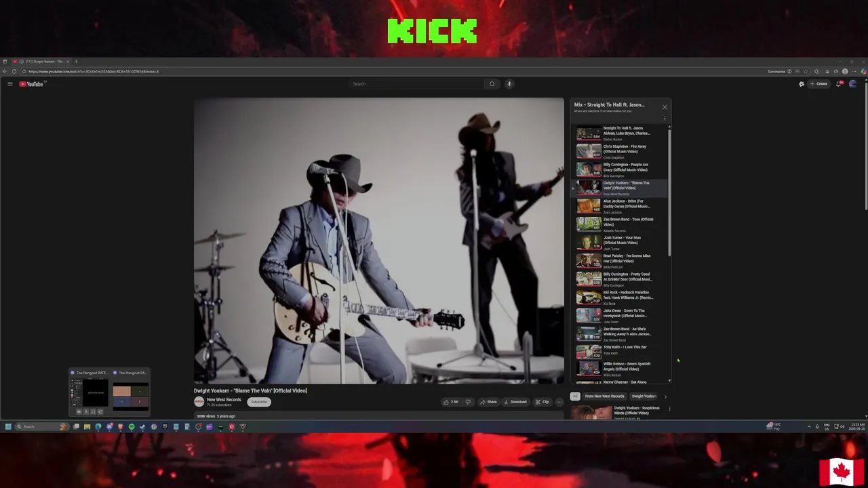
Task: Like the video with the thumbs up
Action: click(x=451, y=402)
